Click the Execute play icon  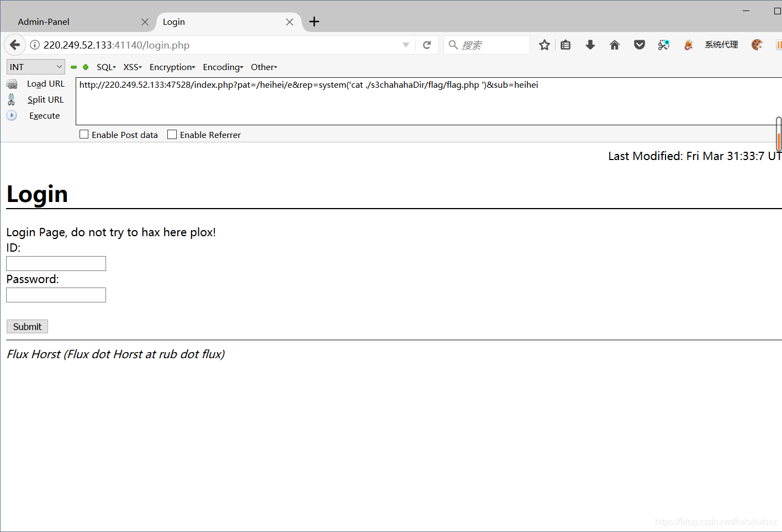click(x=12, y=115)
